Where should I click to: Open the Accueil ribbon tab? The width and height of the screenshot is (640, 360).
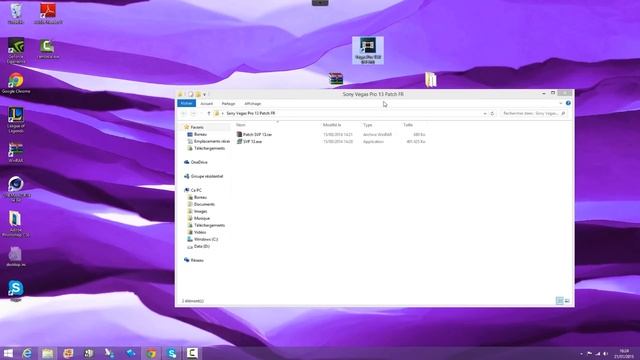207,104
